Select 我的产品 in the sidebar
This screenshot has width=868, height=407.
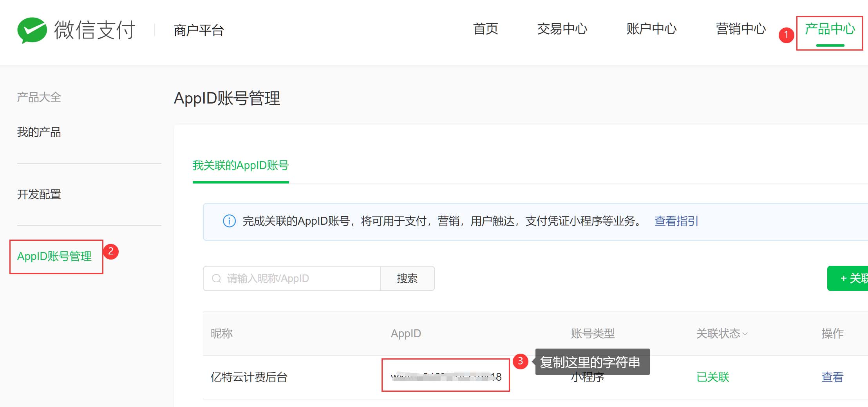tap(39, 132)
